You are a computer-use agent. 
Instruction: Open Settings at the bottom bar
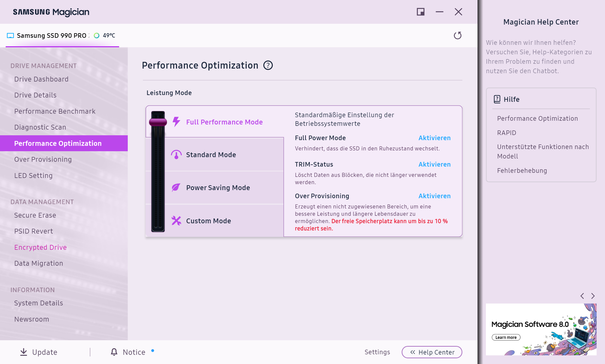(377, 352)
